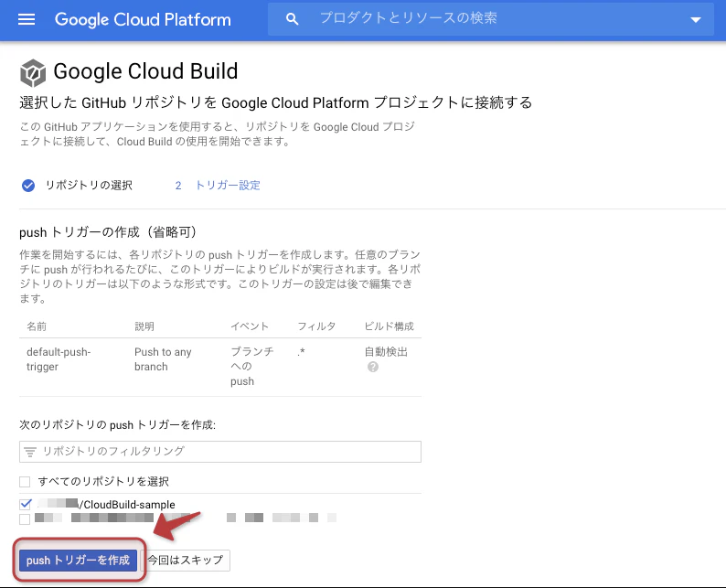This screenshot has height=588, width=726.
Task: Click the フィルタ column header
Action: pos(316,326)
